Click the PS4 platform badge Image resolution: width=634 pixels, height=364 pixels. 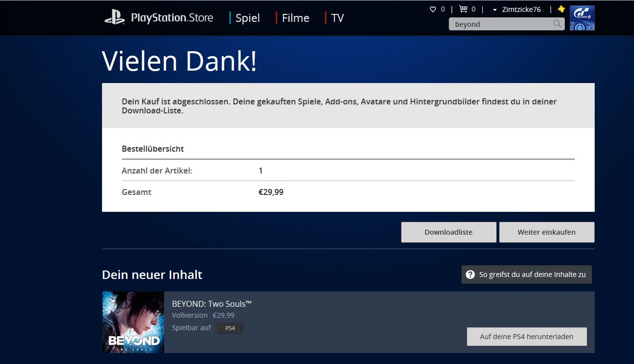[230, 328]
